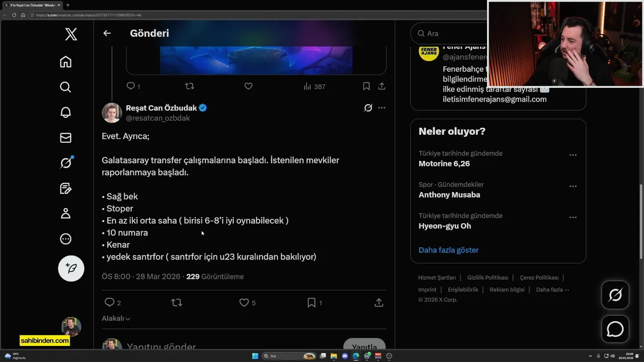The image size is (644, 362).
Task: Focus the Ara search box on X
Action: 448,33
